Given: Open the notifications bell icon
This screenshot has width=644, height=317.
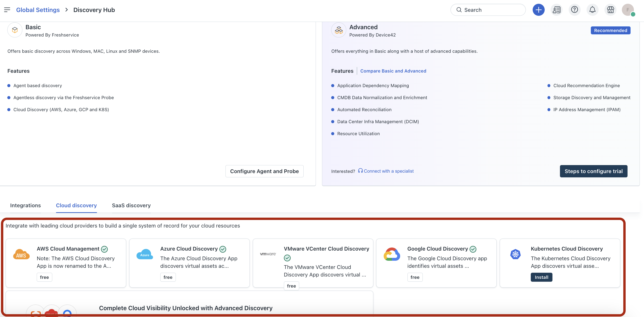Looking at the screenshot, I should (x=592, y=10).
